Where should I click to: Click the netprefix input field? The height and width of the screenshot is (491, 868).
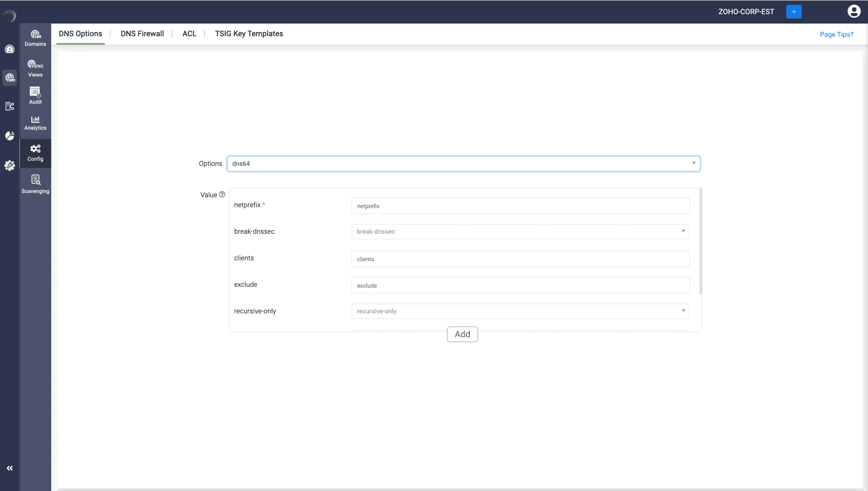click(x=520, y=206)
